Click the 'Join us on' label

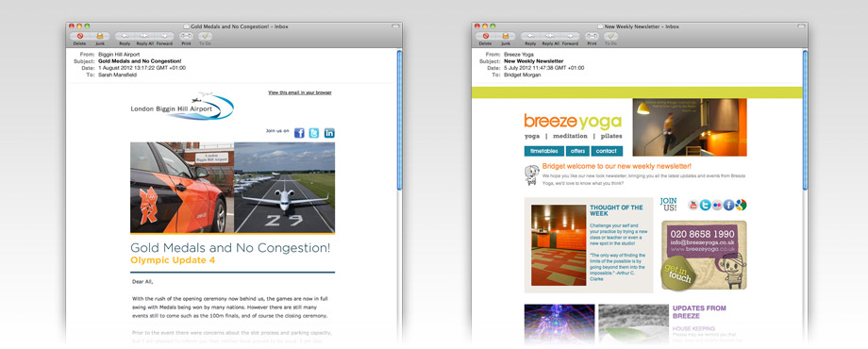point(277,131)
